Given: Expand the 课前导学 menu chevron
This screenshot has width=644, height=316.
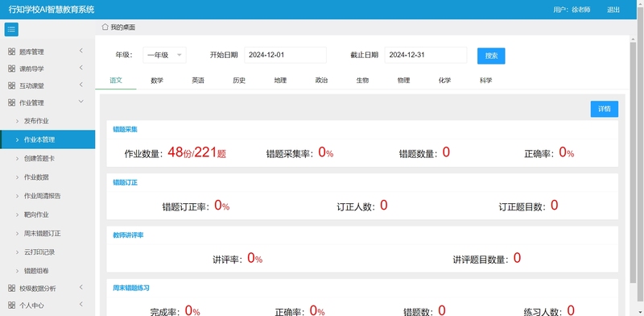Looking at the screenshot, I should point(81,68).
